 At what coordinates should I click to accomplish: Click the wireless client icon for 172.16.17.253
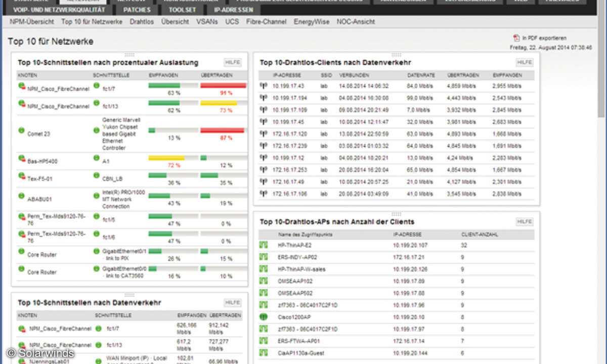(263, 169)
